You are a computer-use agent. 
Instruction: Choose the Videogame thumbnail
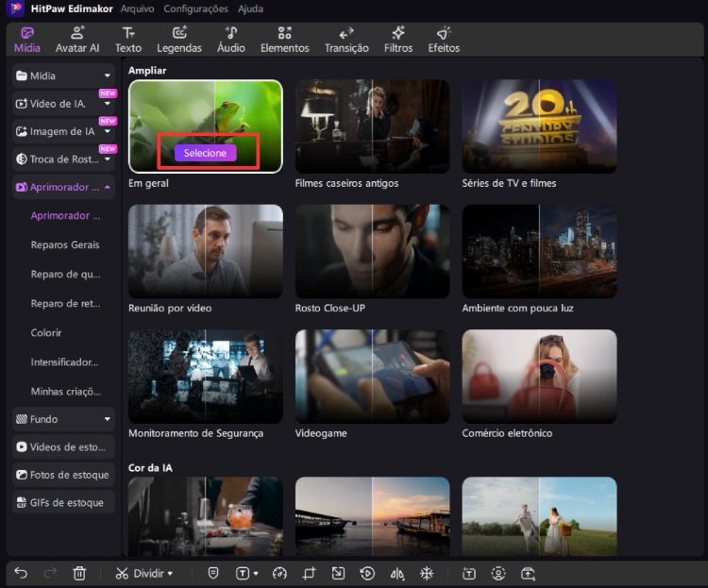pos(372,377)
